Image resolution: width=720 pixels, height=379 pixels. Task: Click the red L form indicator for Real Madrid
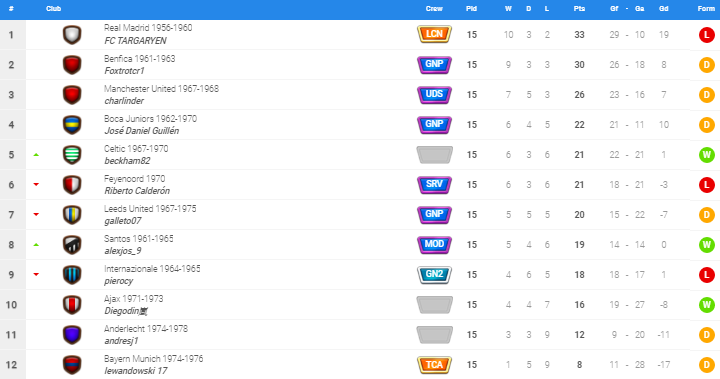pos(707,35)
